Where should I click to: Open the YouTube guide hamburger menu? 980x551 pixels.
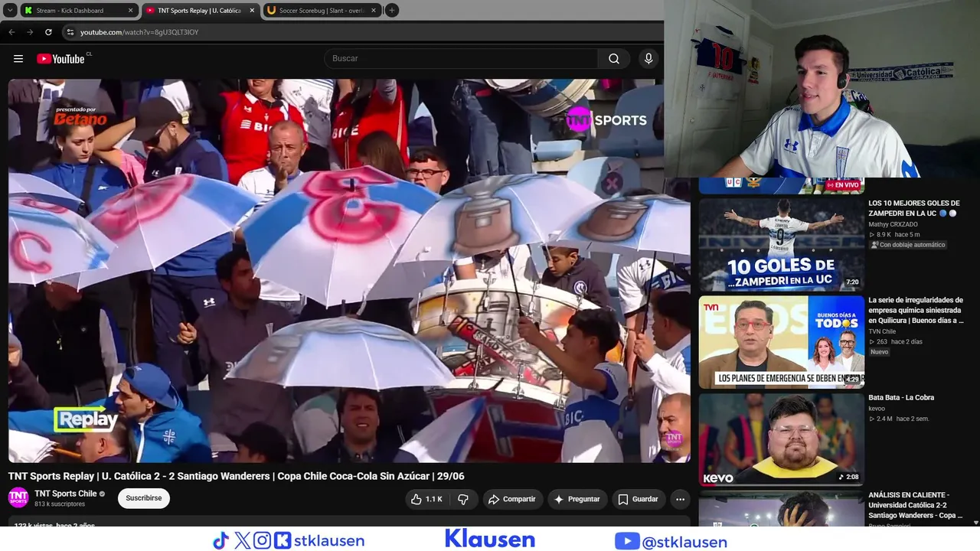click(x=18, y=59)
